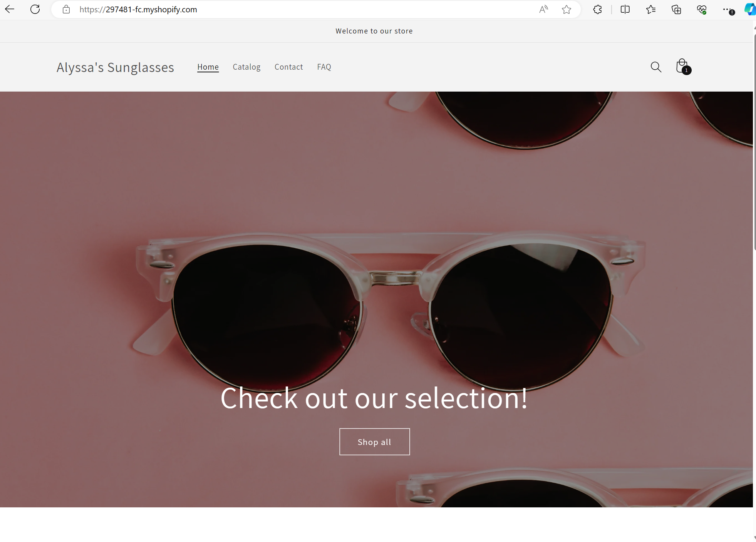Click the page vertical scrollbar thumb
The width and height of the screenshot is (756, 542).
(x=754, y=142)
